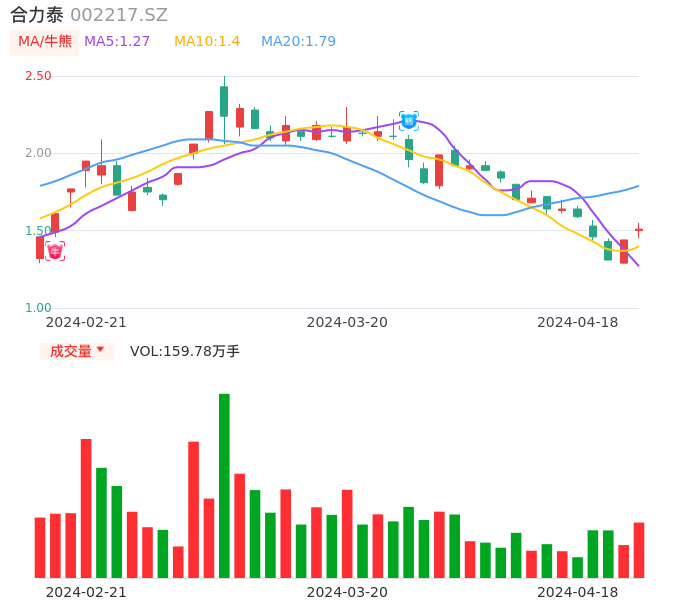686x606 pixels.
Task: Click the red dropdown arrow beside 成交量
Action: point(100,350)
